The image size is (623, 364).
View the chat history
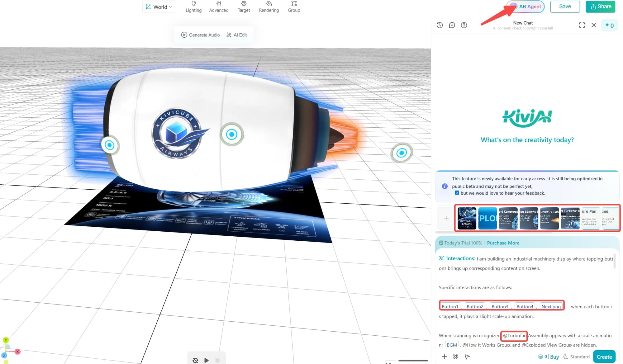[x=440, y=25]
